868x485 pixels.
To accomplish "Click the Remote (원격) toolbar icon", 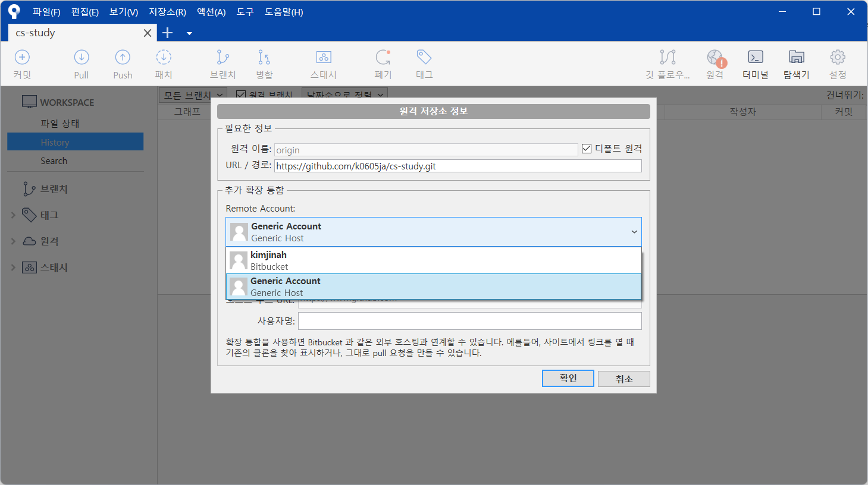I will coord(716,58).
